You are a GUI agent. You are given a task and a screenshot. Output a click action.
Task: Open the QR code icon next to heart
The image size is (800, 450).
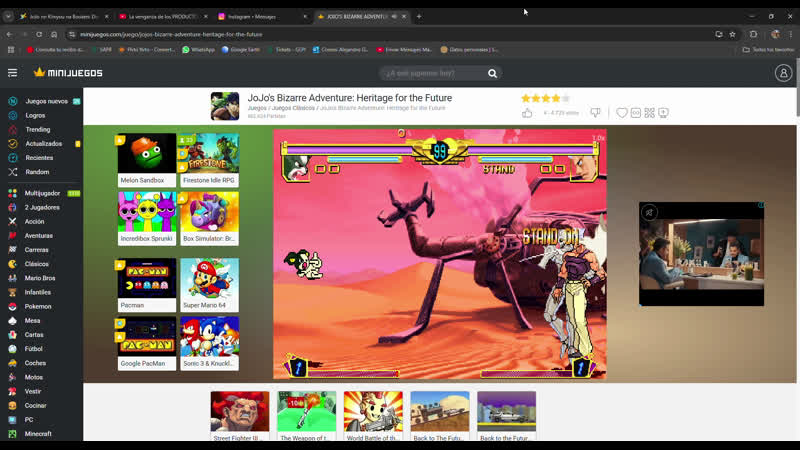coord(649,113)
